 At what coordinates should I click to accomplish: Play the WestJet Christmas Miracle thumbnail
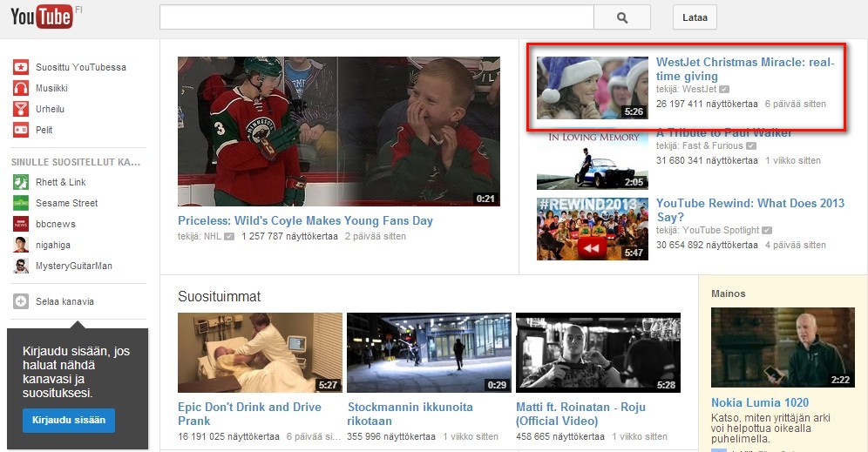[593, 87]
